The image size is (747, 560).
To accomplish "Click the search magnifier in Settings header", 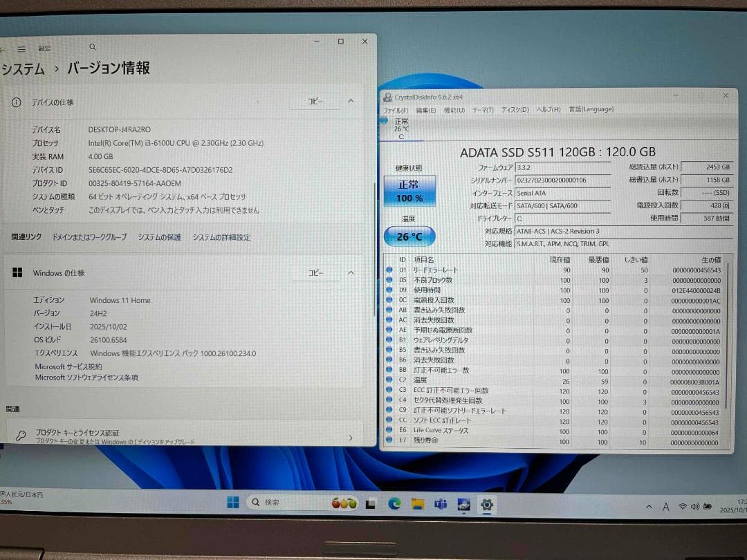I will [93, 47].
